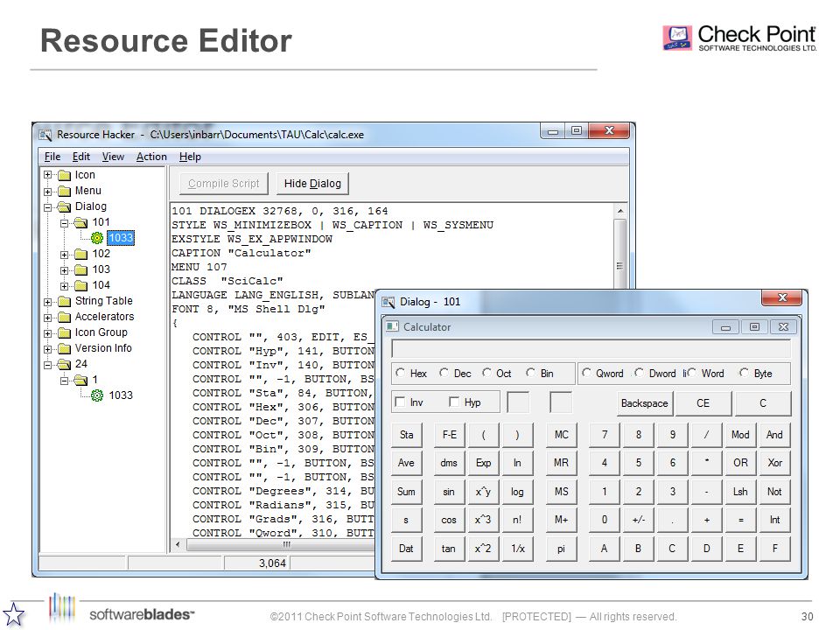Click the gear icon of the highlighted 1033

(x=97, y=238)
